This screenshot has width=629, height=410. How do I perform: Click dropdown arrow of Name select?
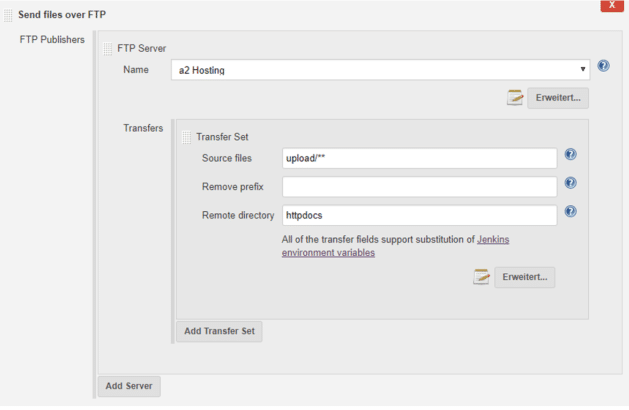583,69
